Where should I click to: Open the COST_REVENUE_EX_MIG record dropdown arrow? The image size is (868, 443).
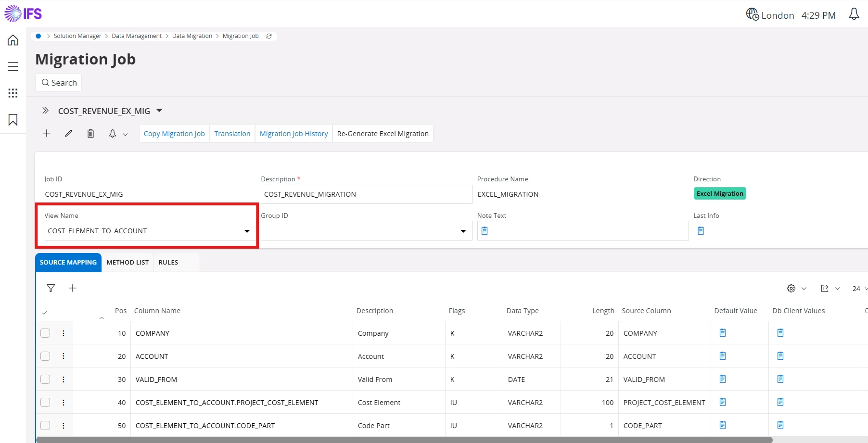(159, 111)
